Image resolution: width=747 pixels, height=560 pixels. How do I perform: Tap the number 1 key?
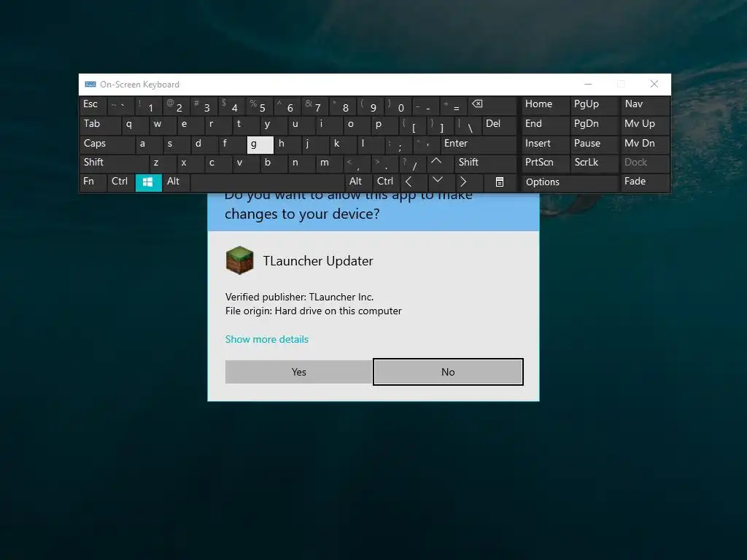tap(148, 105)
